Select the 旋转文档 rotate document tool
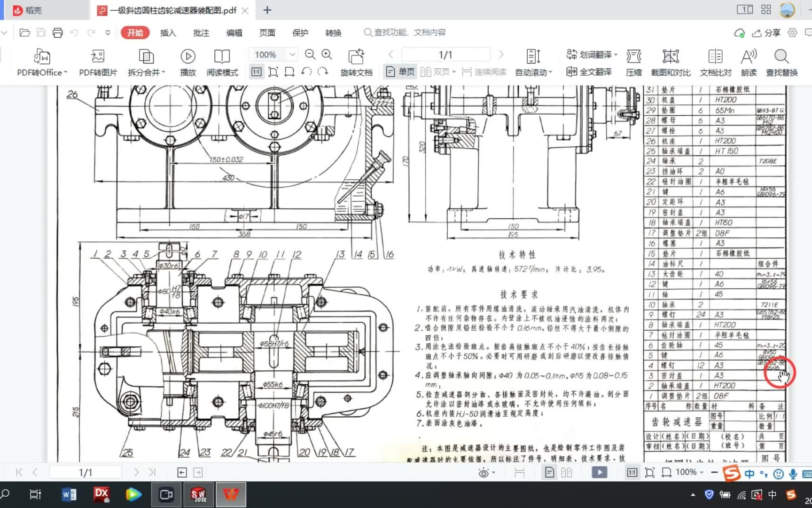The image size is (812, 508). click(357, 62)
